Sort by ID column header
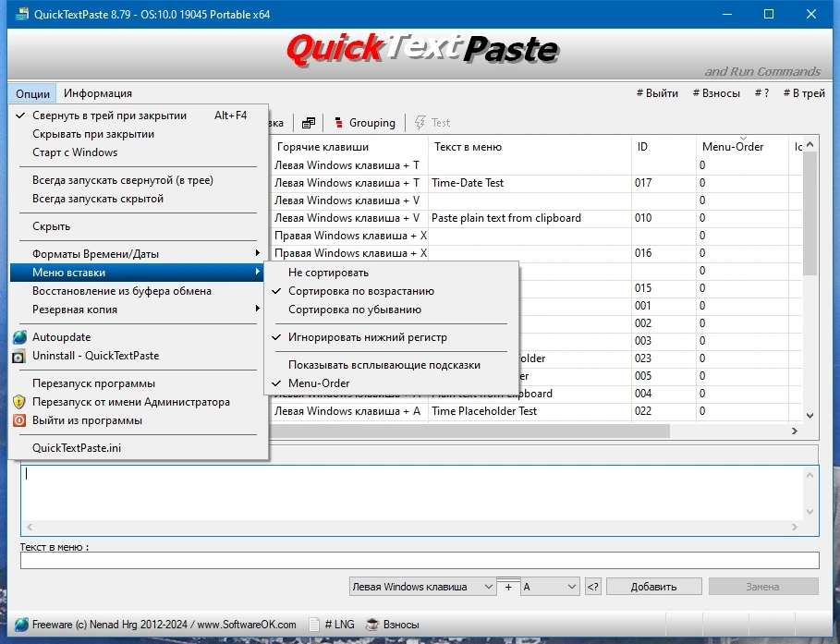The width and height of the screenshot is (840, 644). click(663, 147)
